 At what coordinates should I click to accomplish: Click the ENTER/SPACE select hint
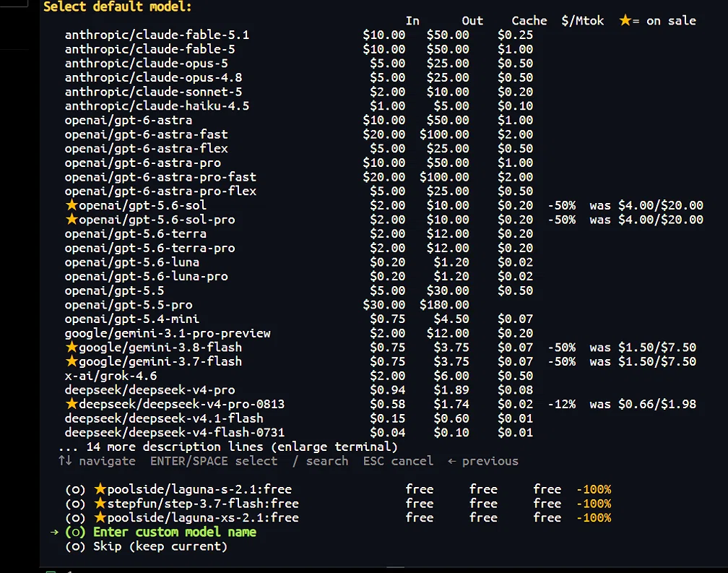coord(214,461)
